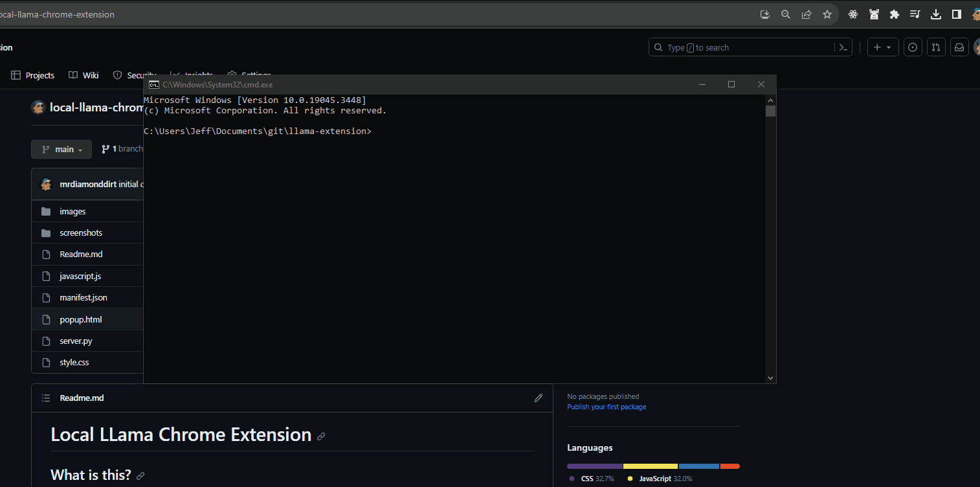Open the GitHub pull requests icon button

936,47
